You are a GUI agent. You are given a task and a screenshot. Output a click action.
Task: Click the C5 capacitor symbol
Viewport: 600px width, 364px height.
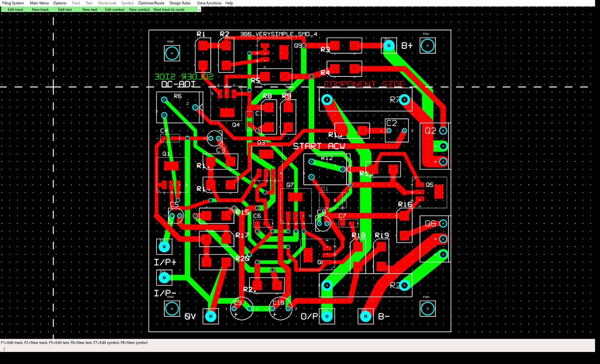(176, 216)
